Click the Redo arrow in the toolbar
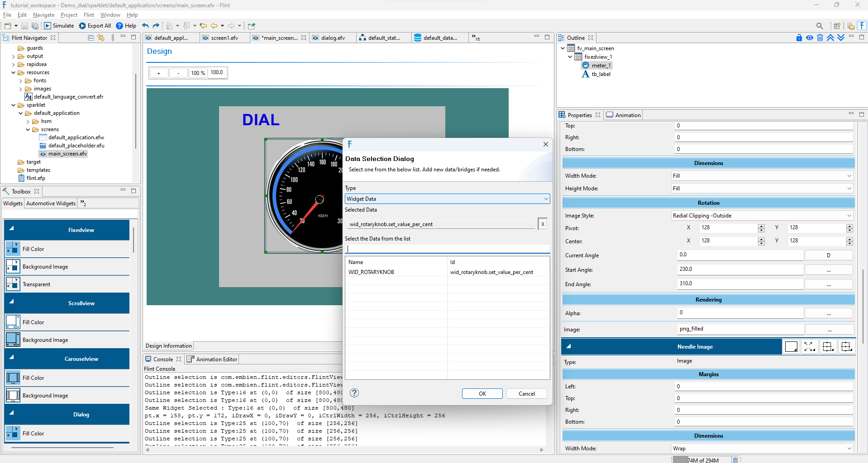Screen dimensions: 868x463 pos(156,26)
